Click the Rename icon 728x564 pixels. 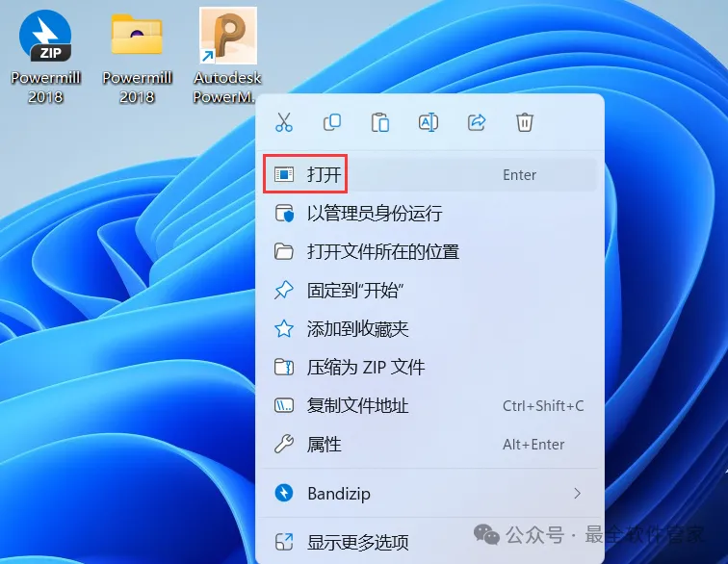point(429,122)
